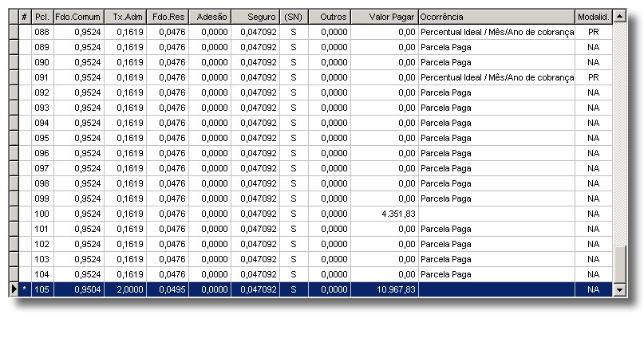644x338 pixels.
Task: Select parcel number 090 cell
Action: 42,62
